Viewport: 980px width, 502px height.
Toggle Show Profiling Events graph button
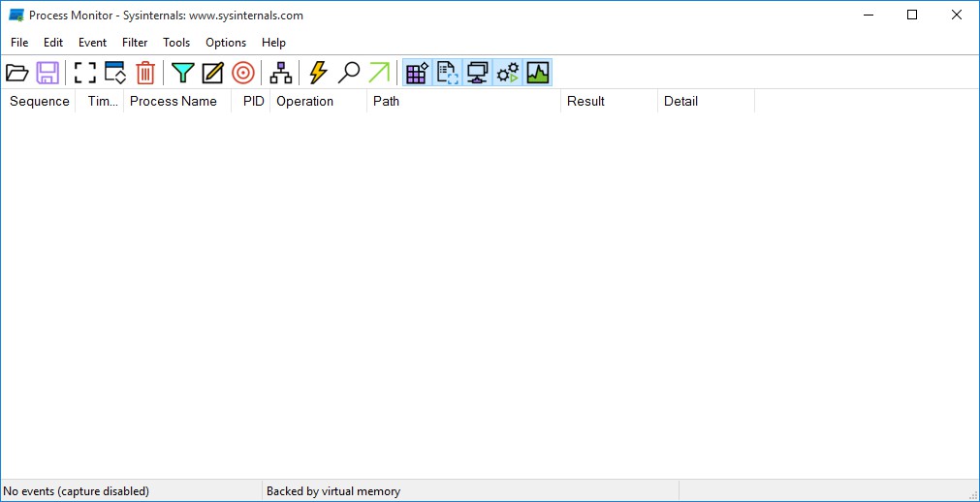point(537,73)
